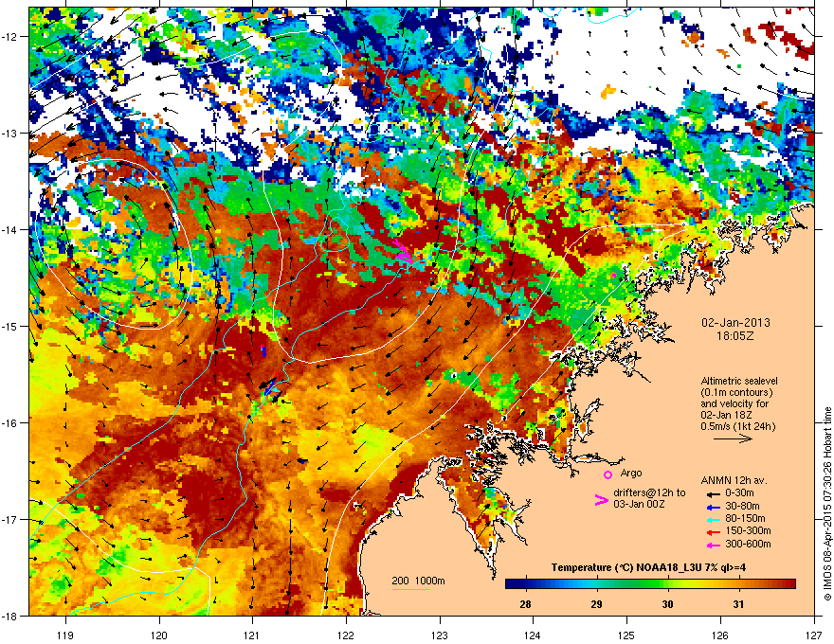
Task: Click the color bar tick label 29
Action: pyautogui.click(x=597, y=604)
